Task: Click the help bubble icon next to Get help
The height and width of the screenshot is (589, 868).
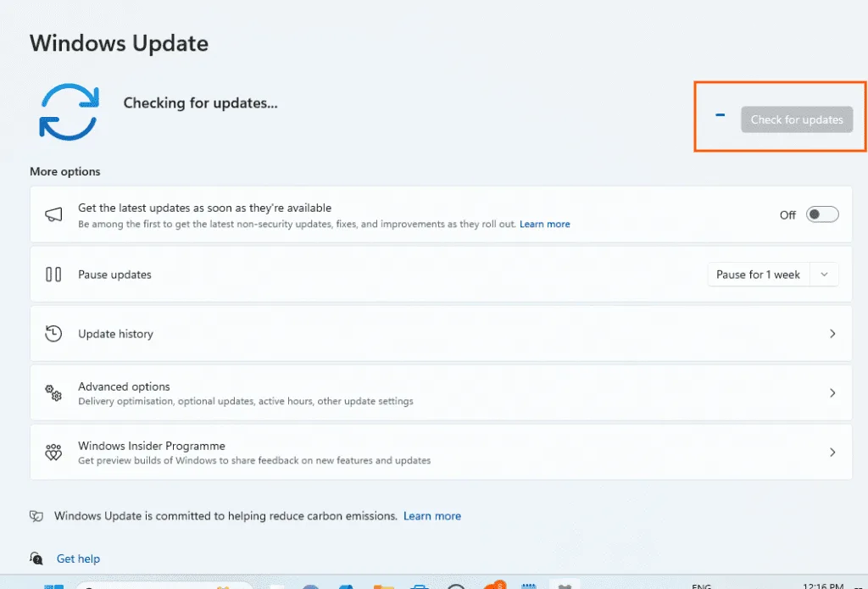Action: click(36, 558)
